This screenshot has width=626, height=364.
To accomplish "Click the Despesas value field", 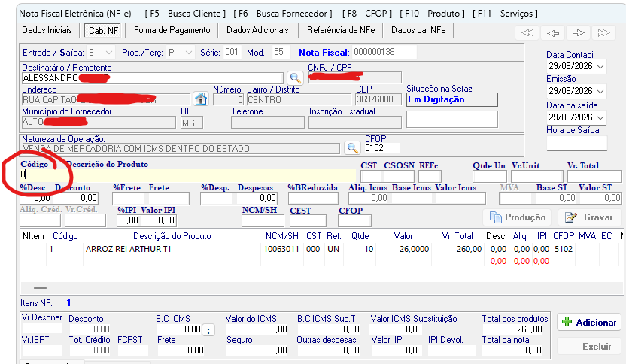I will (257, 198).
